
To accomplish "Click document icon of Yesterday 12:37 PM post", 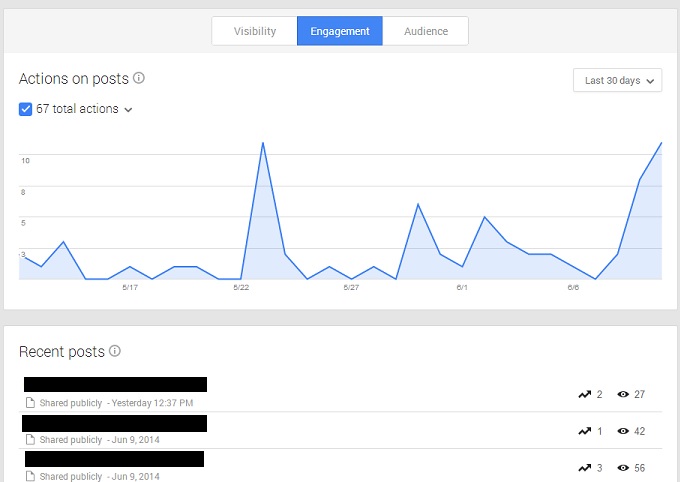I will point(30,403).
